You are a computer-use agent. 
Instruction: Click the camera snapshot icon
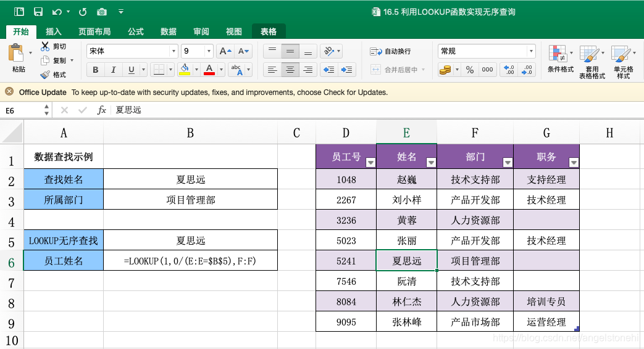pos(102,12)
